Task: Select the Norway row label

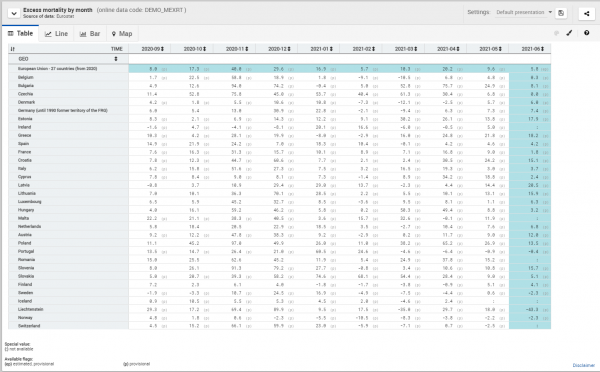Action: pos(25,318)
